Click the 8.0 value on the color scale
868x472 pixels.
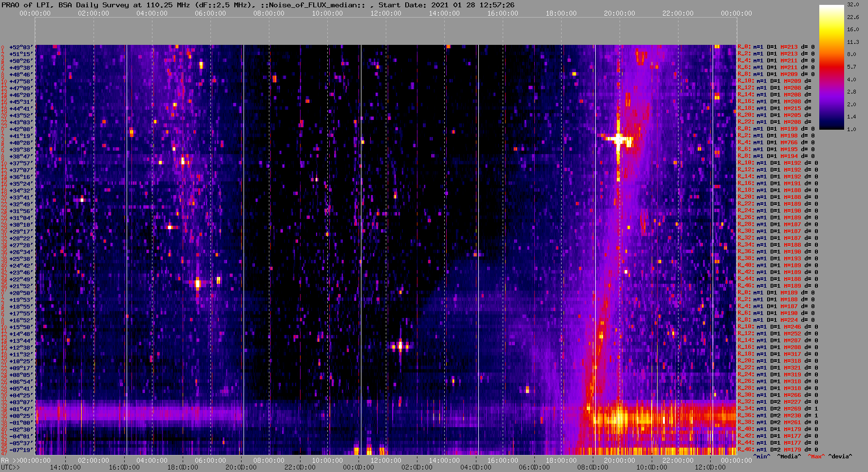point(851,54)
